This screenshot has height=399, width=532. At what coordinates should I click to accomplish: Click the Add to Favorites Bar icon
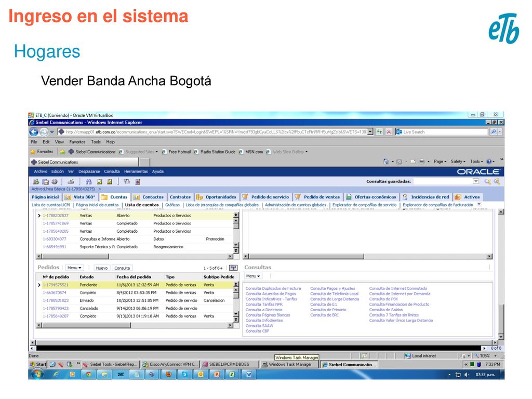62,152
